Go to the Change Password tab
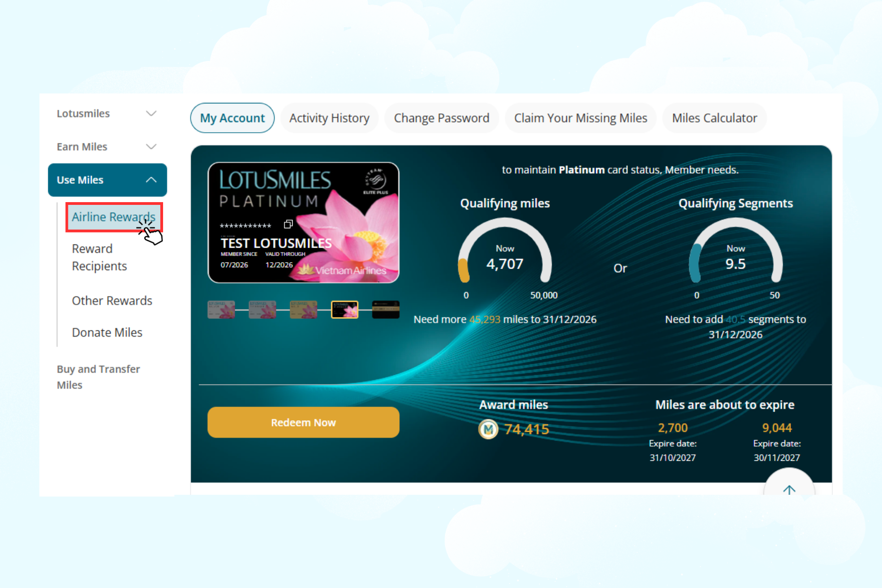882x588 pixels. (441, 118)
